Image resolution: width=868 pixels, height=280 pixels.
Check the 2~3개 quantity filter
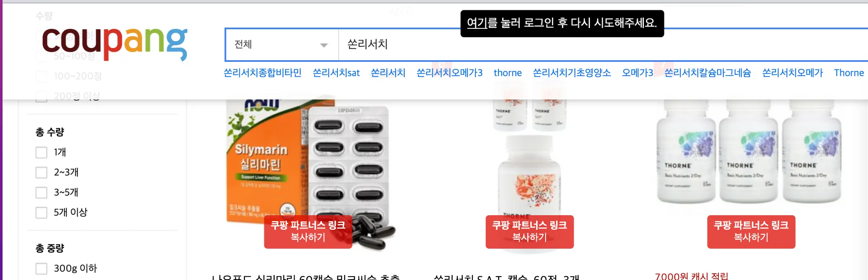(x=41, y=172)
